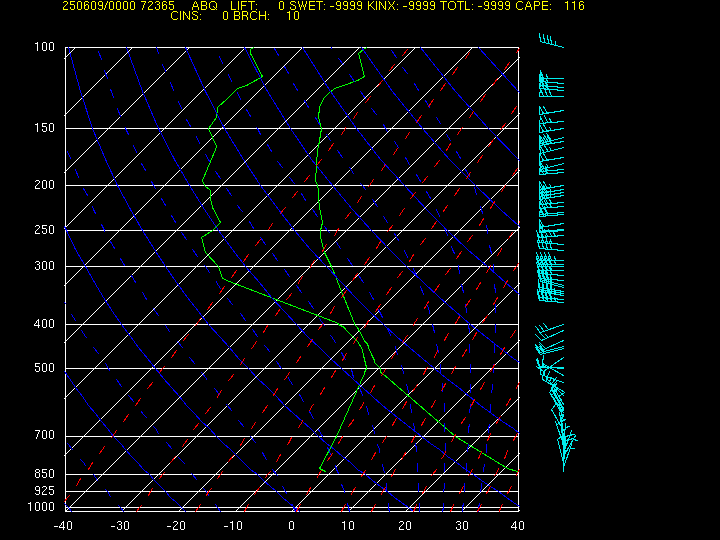This screenshot has width=720, height=540.
Task: Click the 200 pressure level label
Action: 45,185
